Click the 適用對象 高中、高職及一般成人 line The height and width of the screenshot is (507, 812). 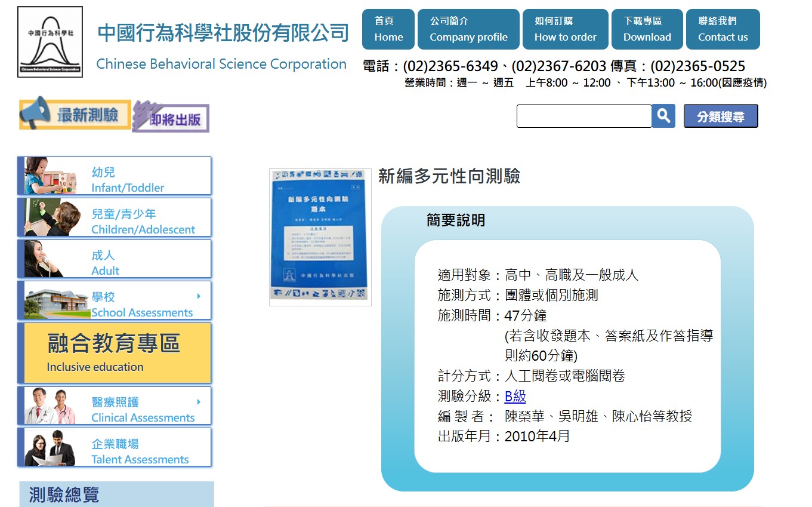[538, 275]
